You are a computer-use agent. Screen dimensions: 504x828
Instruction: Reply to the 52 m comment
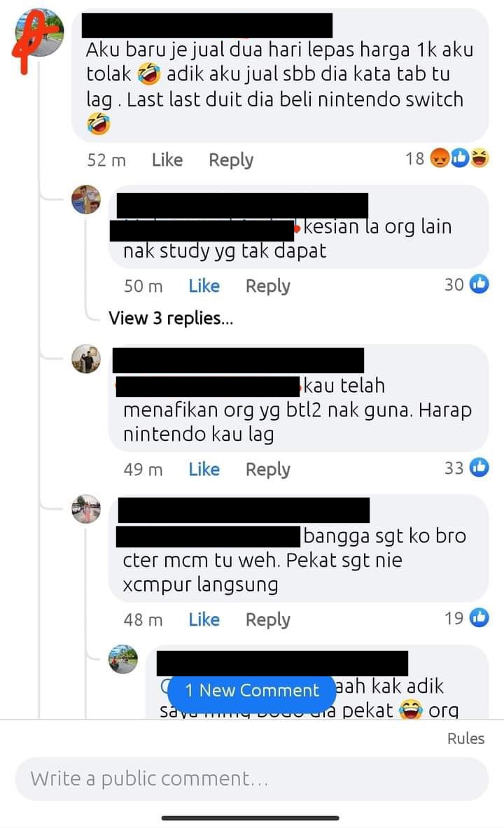231,160
